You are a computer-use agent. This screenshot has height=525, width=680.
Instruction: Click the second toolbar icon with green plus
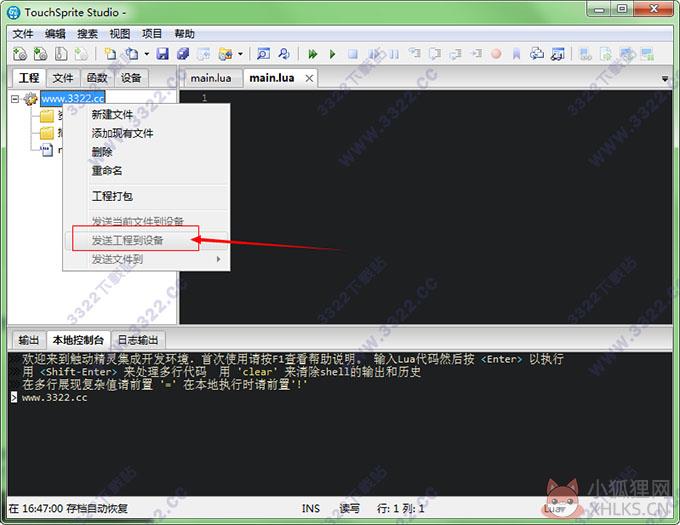40,54
